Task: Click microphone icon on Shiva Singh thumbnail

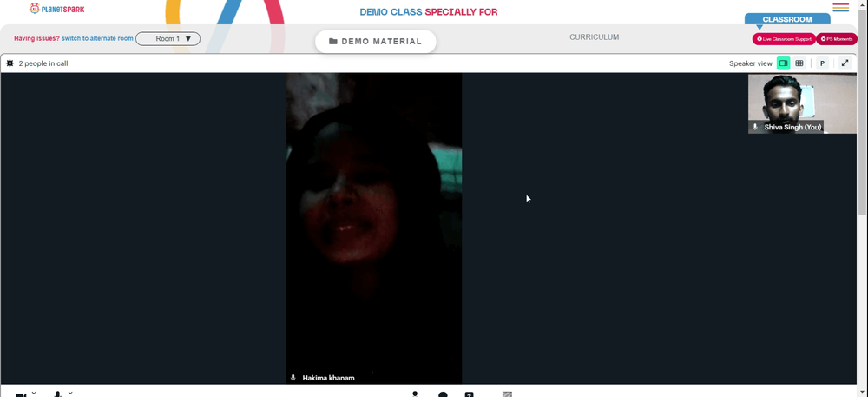Action: pyautogui.click(x=755, y=127)
